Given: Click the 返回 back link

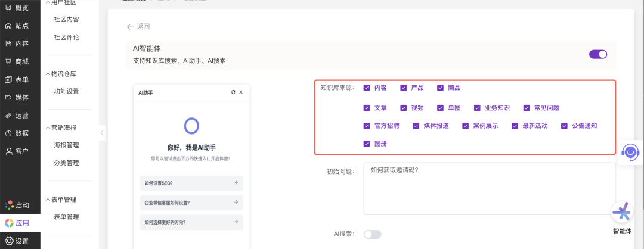Looking at the screenshot, I should (138, 27).
